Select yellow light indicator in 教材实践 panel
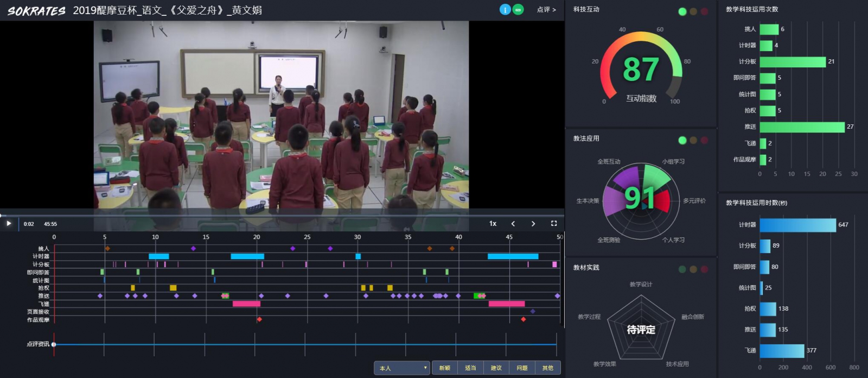 pos(693,269)
